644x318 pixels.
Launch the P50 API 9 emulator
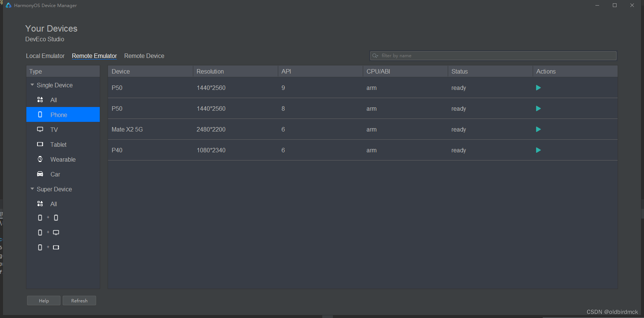point(538,88)
